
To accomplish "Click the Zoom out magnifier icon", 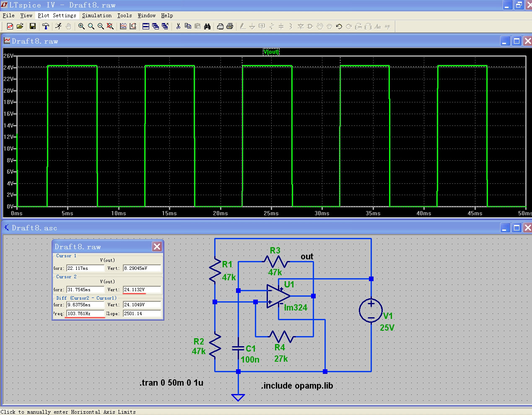I will pyautogui.click(x=101, y=26).
